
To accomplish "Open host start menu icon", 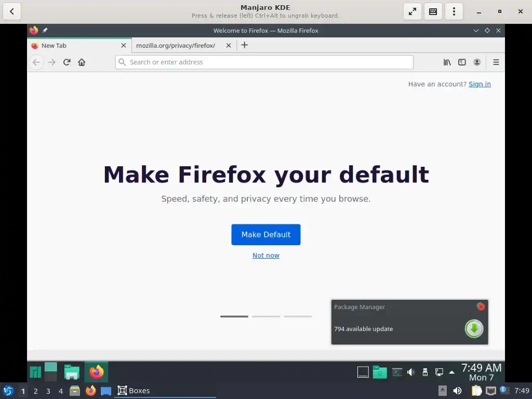I will 8,391.
